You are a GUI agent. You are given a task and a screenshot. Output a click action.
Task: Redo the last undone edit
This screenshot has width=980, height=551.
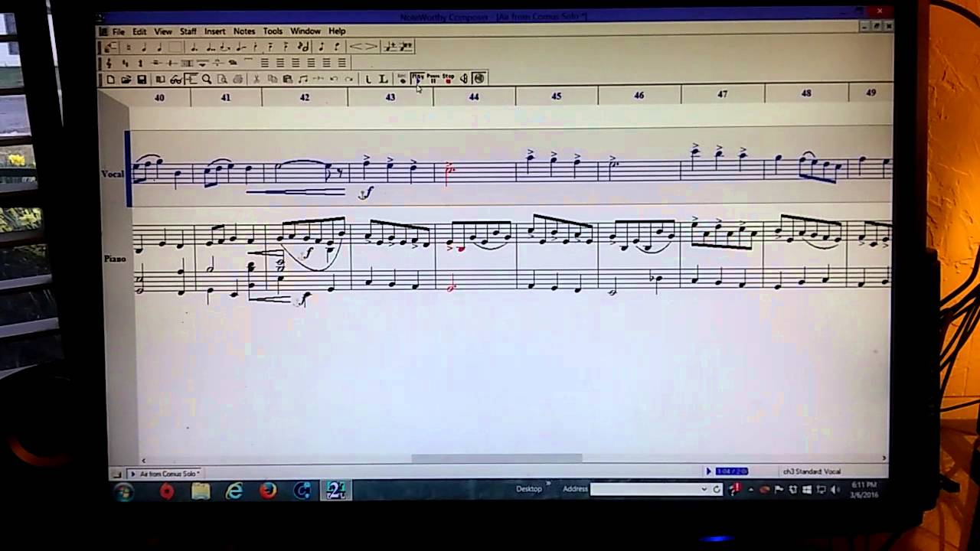348,79
